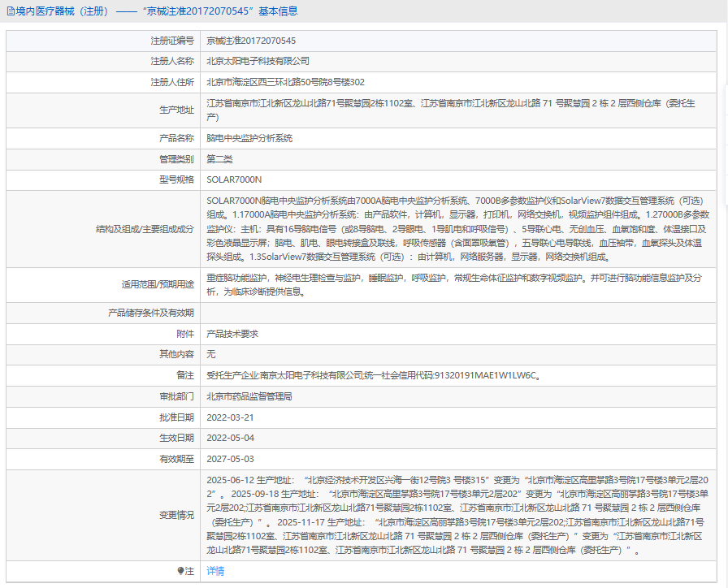Click the document icon beside the page title
The width and height of the screenshot is (728, 588).
tap(11, 11)
